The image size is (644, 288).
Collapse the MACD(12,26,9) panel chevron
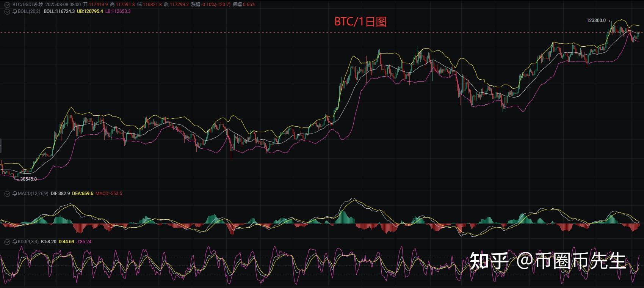[x=7, y=194]
